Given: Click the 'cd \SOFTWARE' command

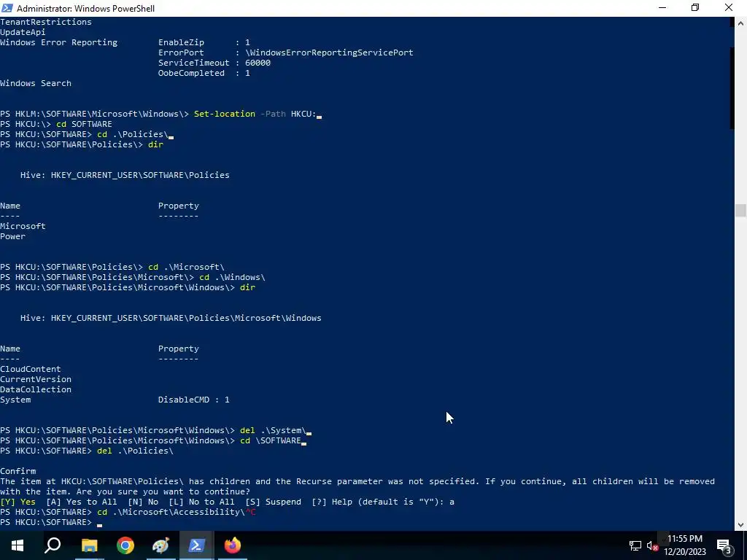Looking at the screenshot, I should click(271, 440).
